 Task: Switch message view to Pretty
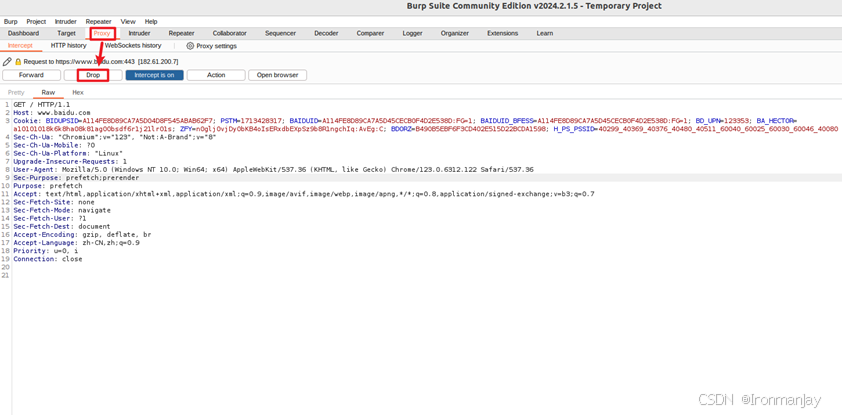(x=16, y=92)
